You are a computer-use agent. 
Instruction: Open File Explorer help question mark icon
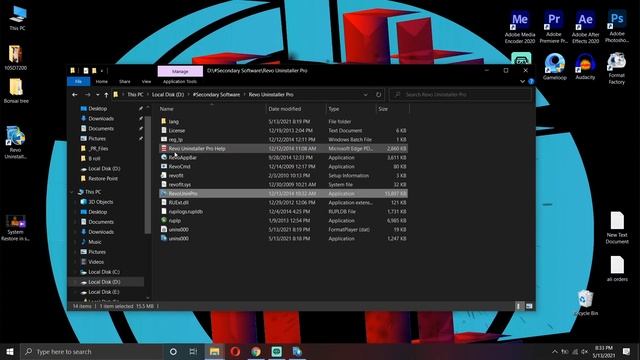[531, 82]
